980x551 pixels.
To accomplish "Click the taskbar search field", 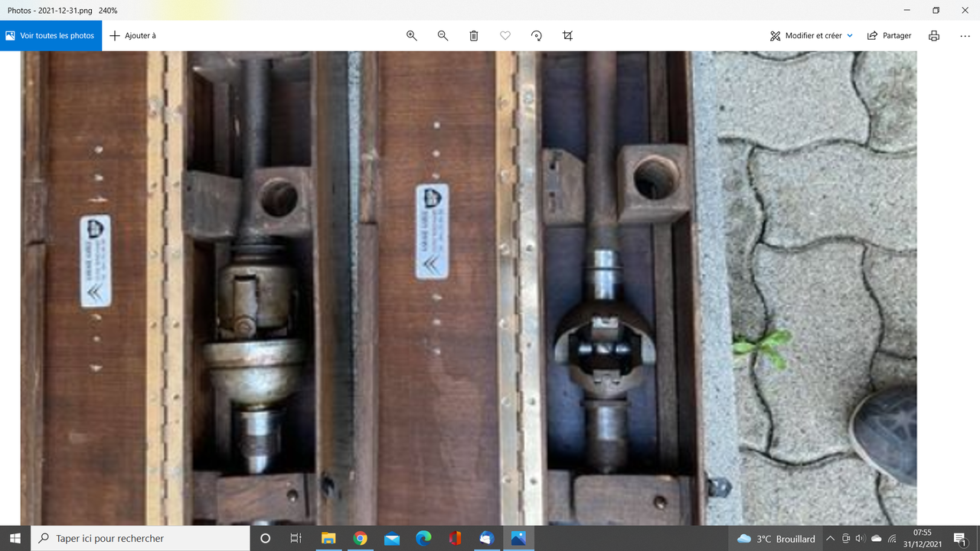I will (140, 539).
